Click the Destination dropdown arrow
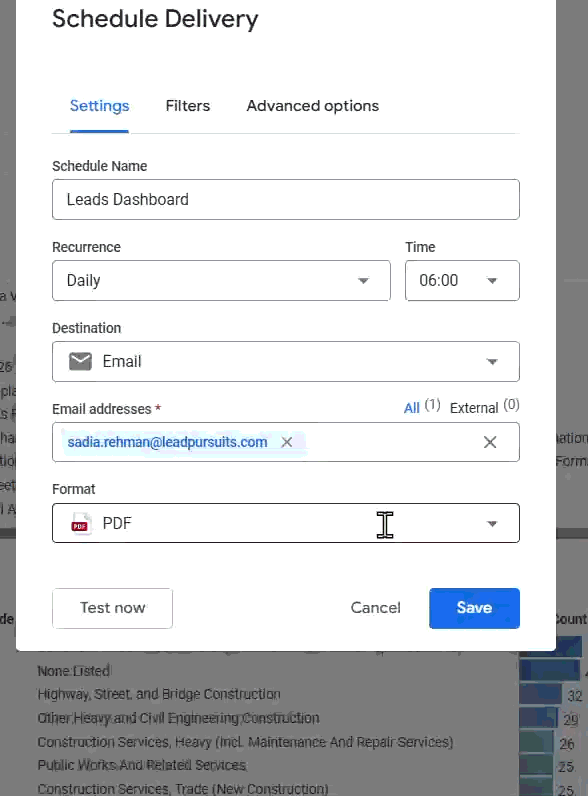 tap(492, 362)
